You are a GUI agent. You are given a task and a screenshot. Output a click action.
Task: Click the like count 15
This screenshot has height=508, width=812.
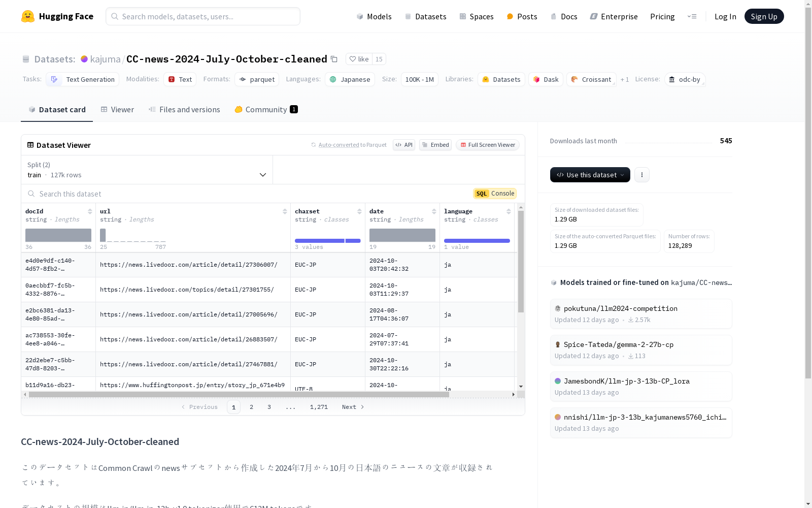379,59
